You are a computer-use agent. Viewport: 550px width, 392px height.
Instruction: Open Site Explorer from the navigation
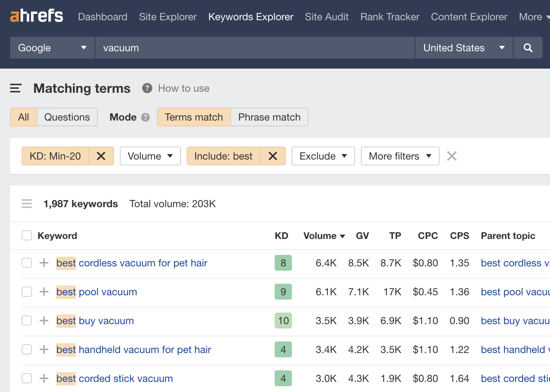(x=167, y=17)
